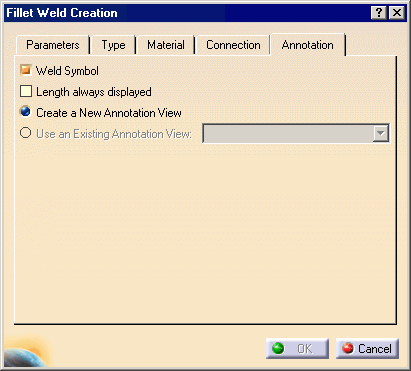Click the Annotation tab

click(307, 45)
